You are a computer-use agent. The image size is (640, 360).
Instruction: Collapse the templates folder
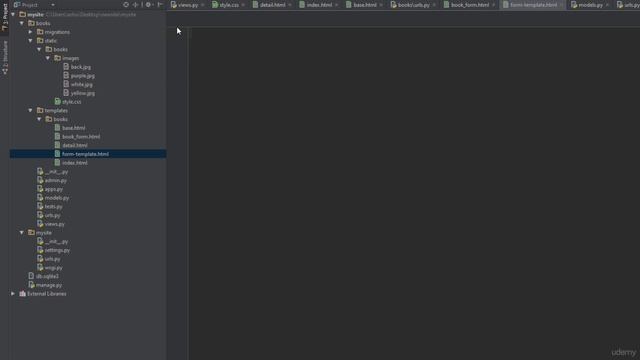pyautogui.click(x=31, y=110)
